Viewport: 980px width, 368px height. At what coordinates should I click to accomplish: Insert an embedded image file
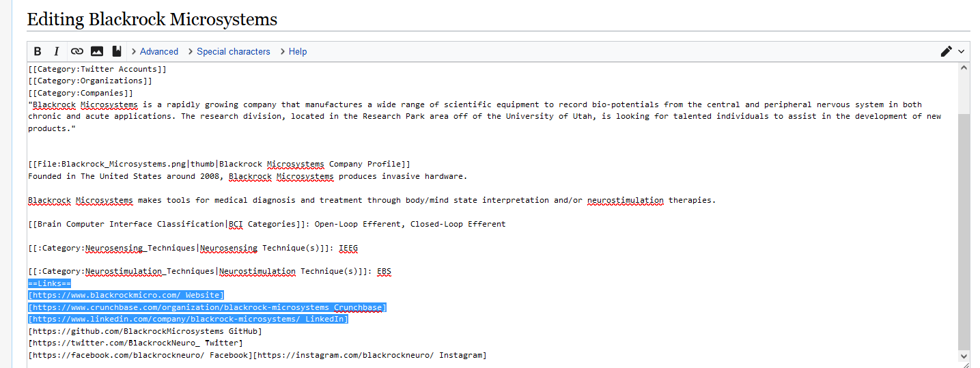(97, 51)
